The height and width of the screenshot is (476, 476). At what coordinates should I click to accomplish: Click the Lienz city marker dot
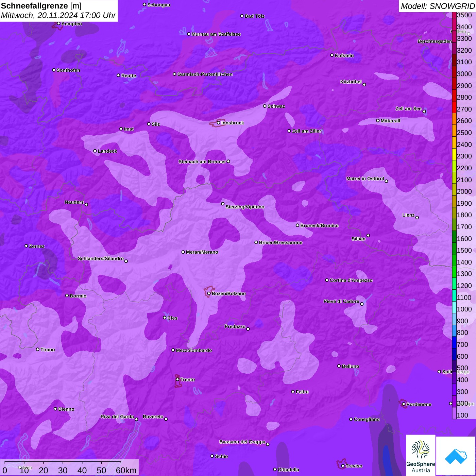point(417,218)
